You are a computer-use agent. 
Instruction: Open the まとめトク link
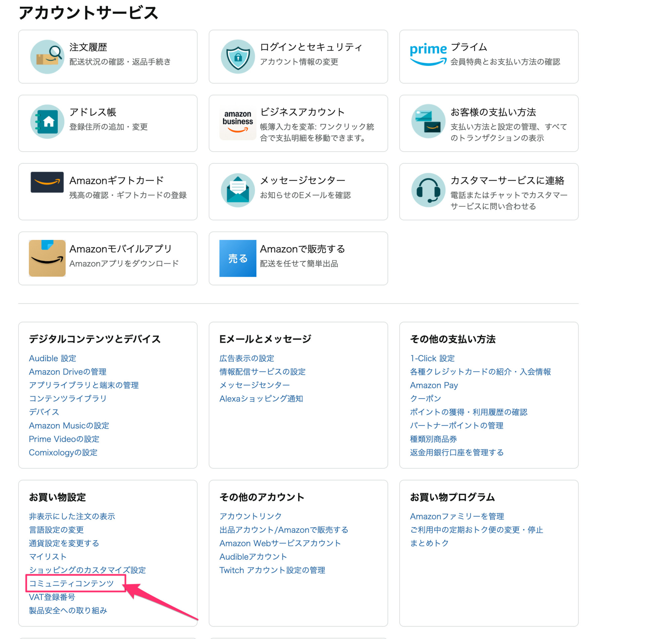tap(429, 543)
